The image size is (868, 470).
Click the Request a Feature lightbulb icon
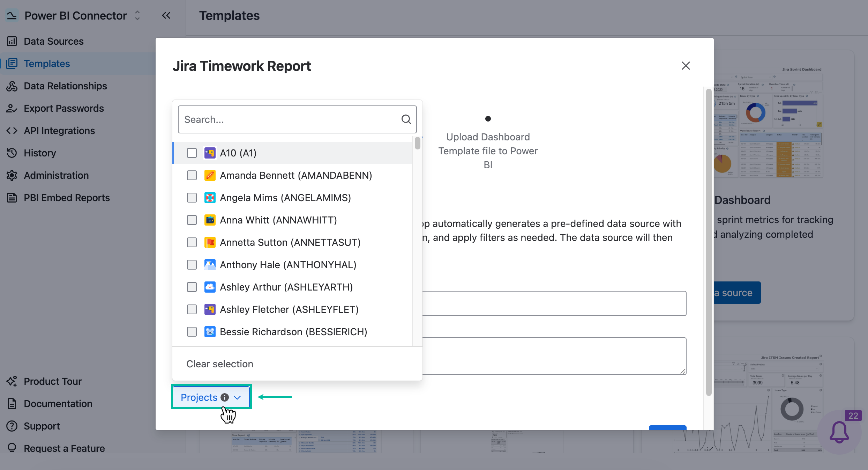[12, 448]
